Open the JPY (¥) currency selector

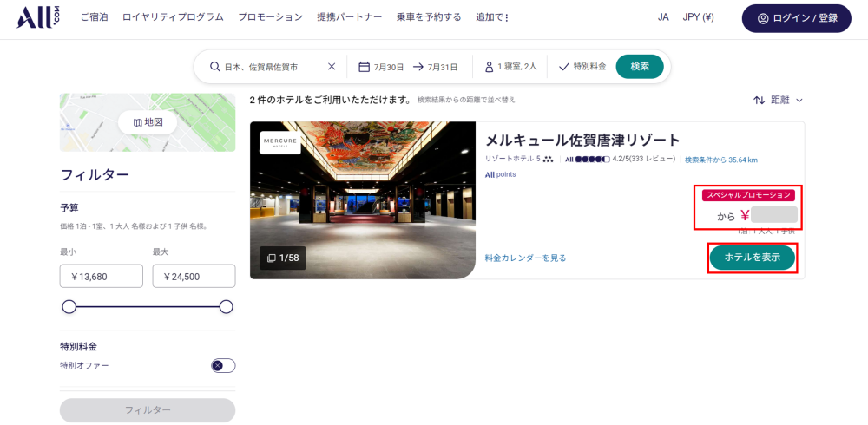(698, 17)
